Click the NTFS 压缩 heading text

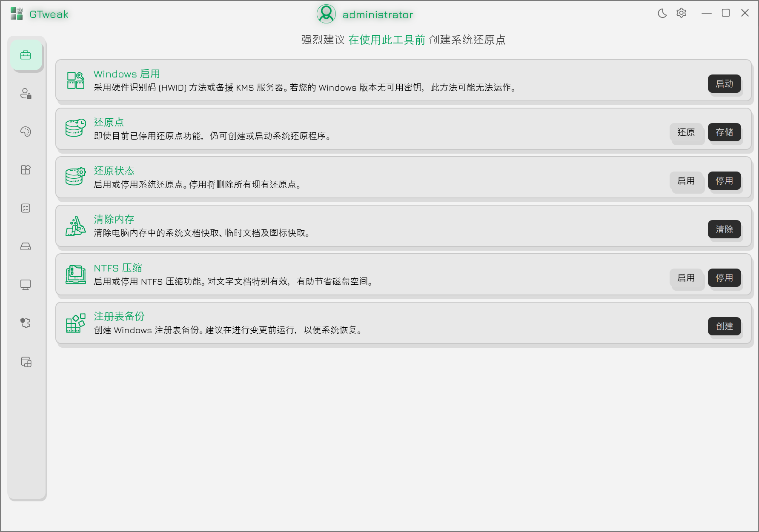(118, 268)
